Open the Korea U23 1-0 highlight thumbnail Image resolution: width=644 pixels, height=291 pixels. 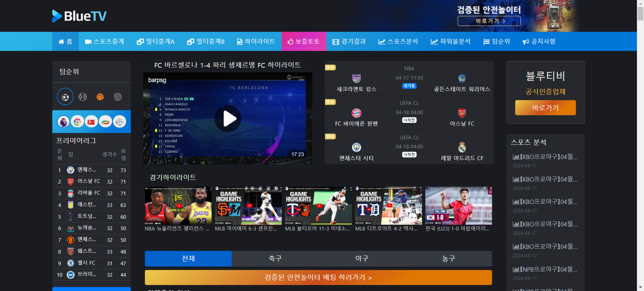(x=459, y=206)
